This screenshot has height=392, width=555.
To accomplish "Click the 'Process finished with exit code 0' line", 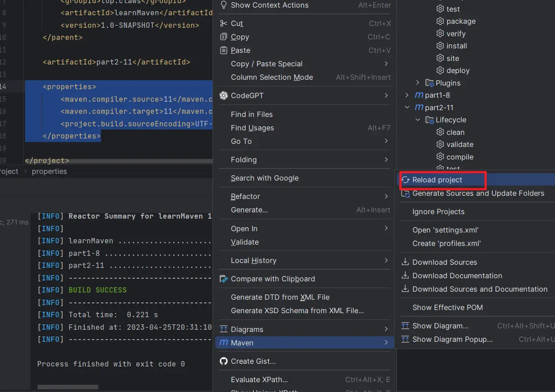I will pyautogui.click(x=111, y=364).
